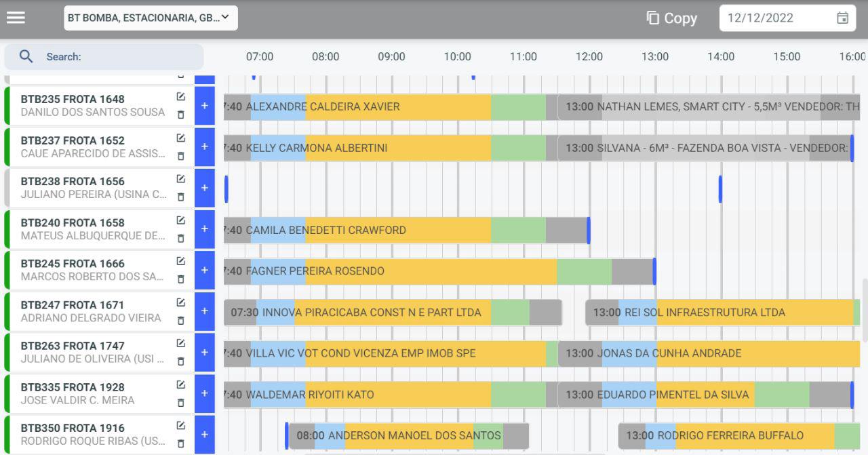
Task: Click the search magnifier icon
Action: point(26,57)
